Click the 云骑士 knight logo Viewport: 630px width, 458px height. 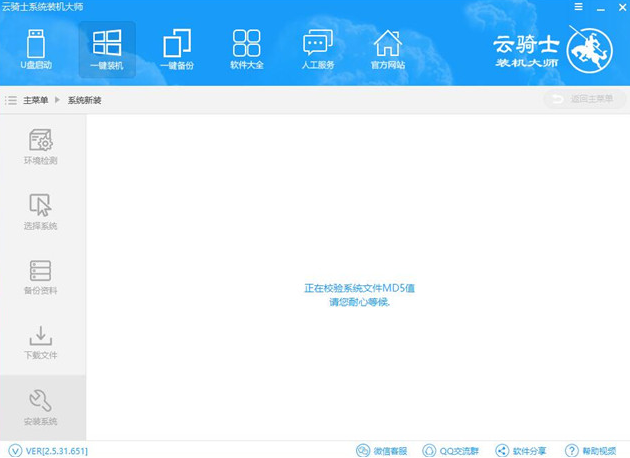[589, 51]
